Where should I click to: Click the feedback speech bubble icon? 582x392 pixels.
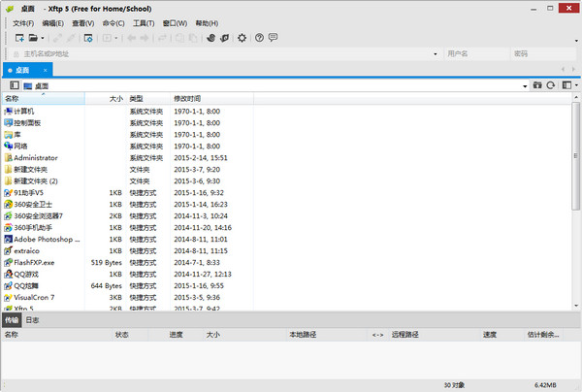pos(273,38)
